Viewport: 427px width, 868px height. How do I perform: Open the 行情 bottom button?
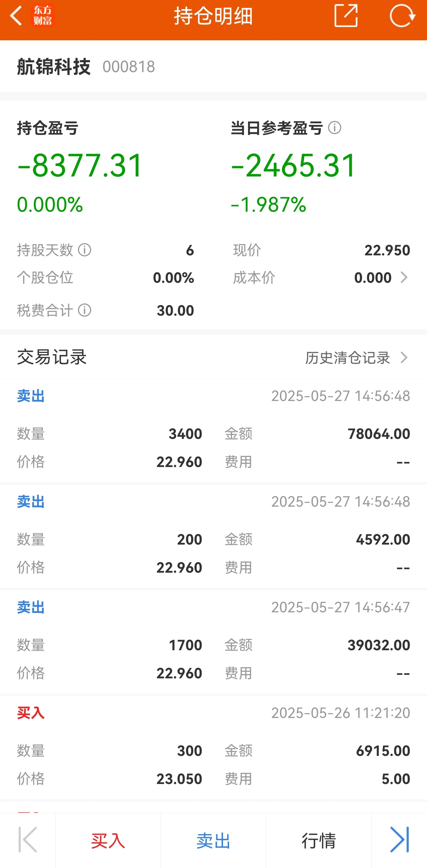click(319, 840)
